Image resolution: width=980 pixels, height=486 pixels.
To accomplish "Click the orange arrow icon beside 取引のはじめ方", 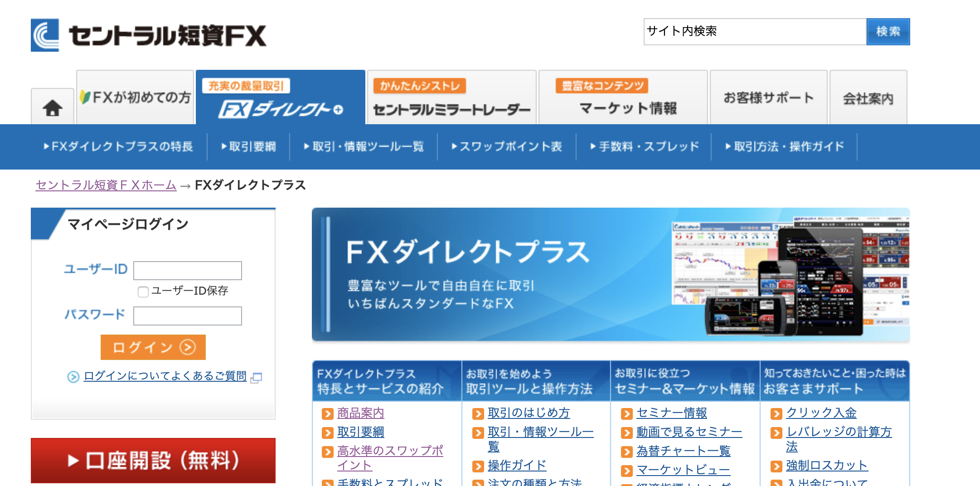I will [x=478, y=413].
